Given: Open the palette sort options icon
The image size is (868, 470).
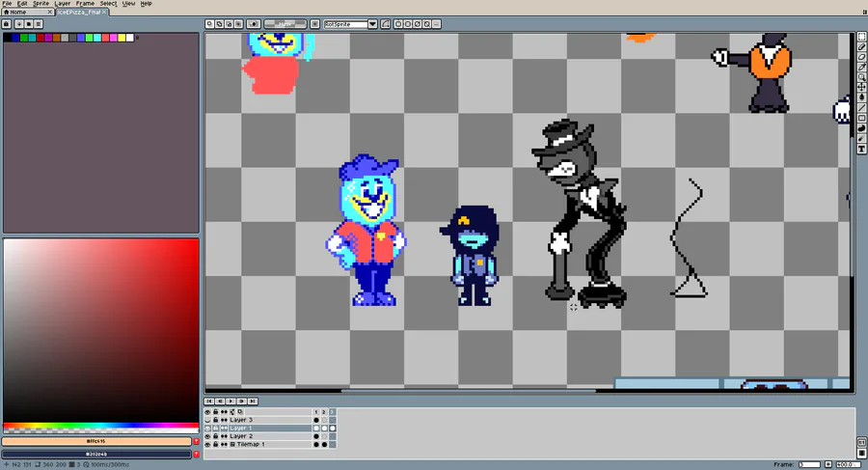Looking at the screenshot, I should [19, 24].
